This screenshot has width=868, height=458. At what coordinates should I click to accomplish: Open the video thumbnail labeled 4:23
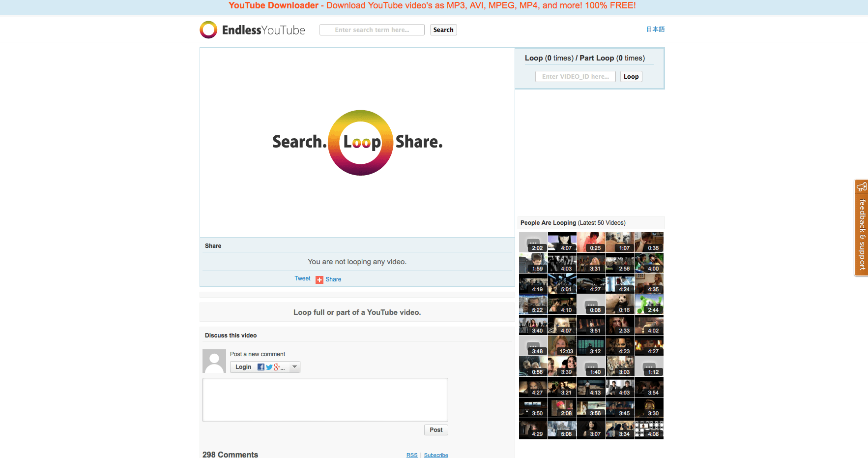click(620, 345)
